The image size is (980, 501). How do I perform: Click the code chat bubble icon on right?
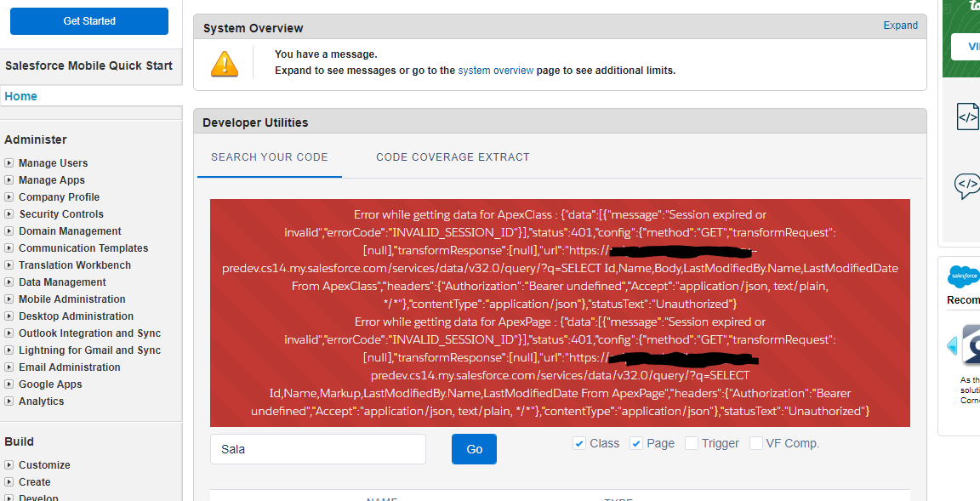tap(967, 185)
